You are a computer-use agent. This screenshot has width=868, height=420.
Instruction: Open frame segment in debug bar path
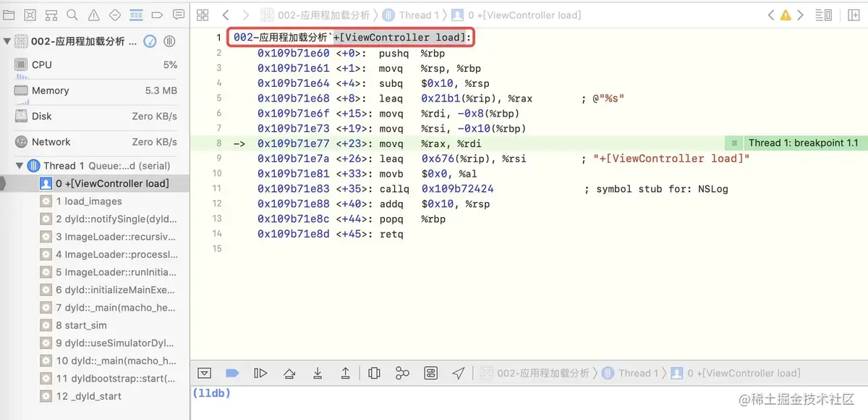point(735,373)
